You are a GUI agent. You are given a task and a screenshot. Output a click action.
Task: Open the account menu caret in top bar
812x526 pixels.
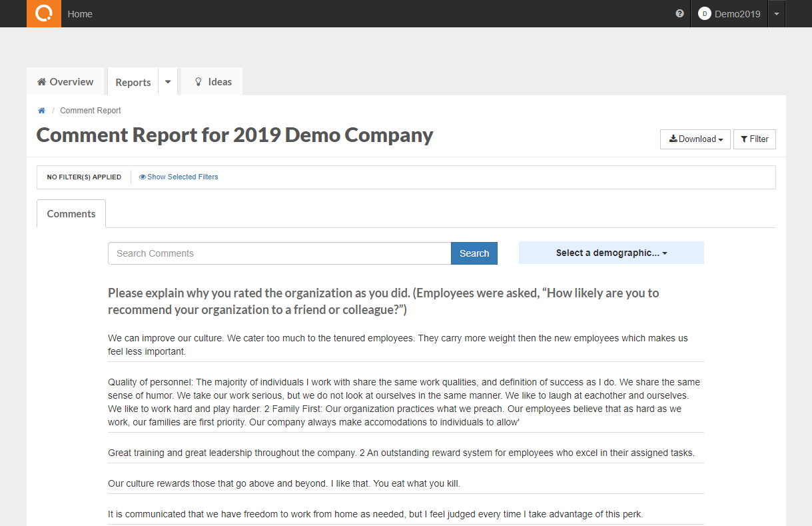point(776,14)
